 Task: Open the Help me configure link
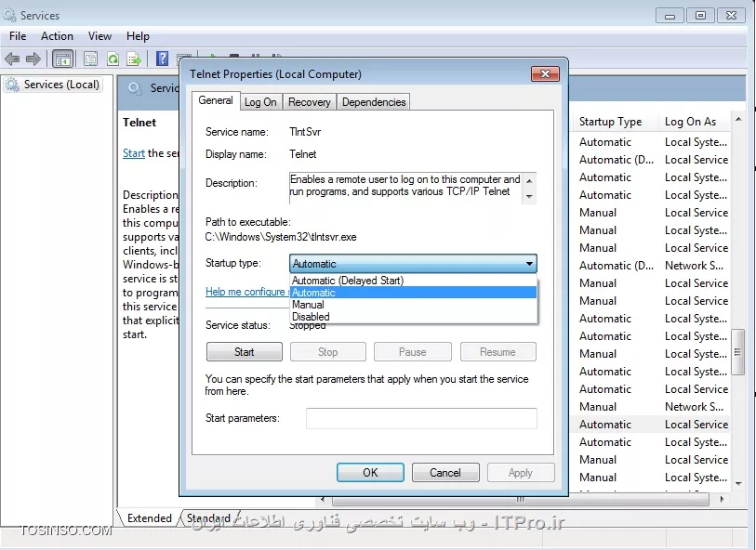[x=246, y=292]
